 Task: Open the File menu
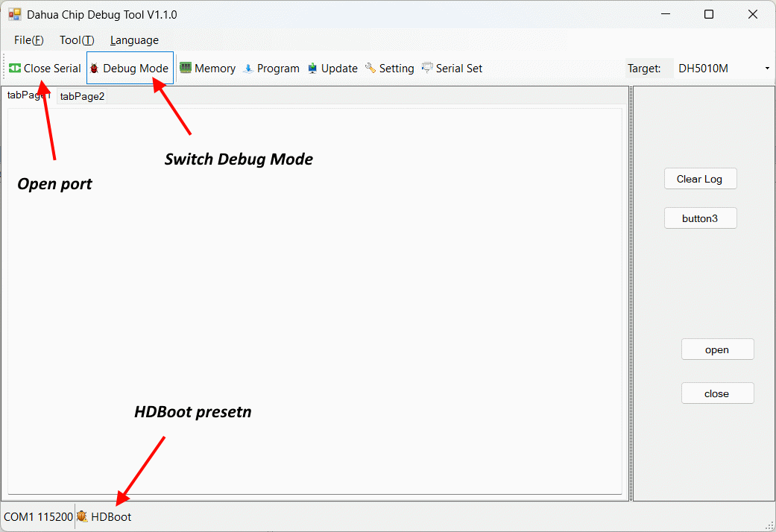[x=28, y=40]
